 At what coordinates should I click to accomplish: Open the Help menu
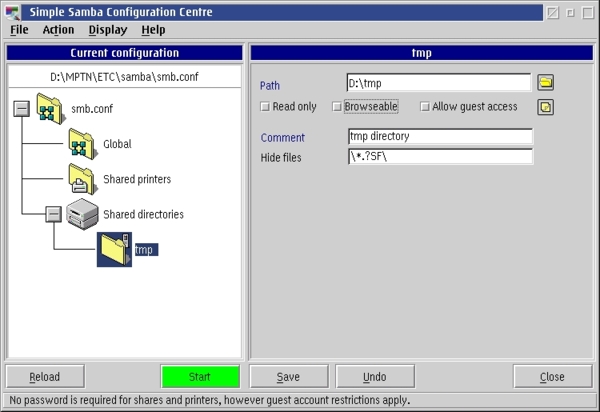pos(153,30)
